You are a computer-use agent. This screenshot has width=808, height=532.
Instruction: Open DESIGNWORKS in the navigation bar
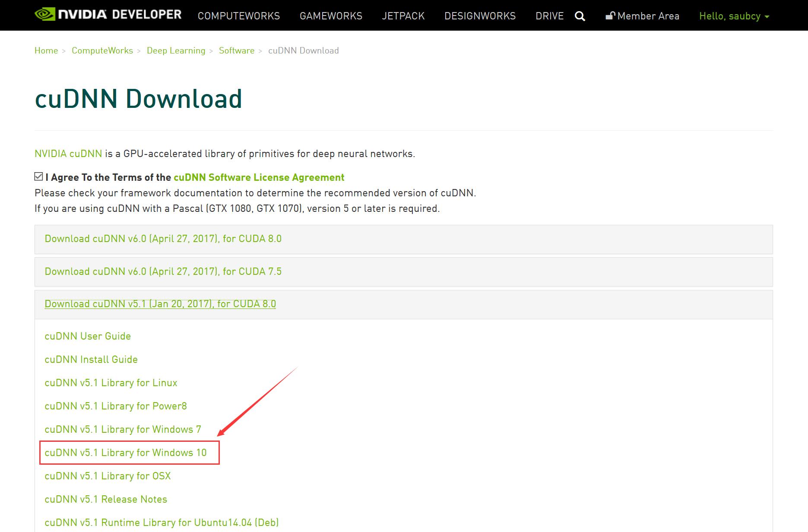point(480,16)
